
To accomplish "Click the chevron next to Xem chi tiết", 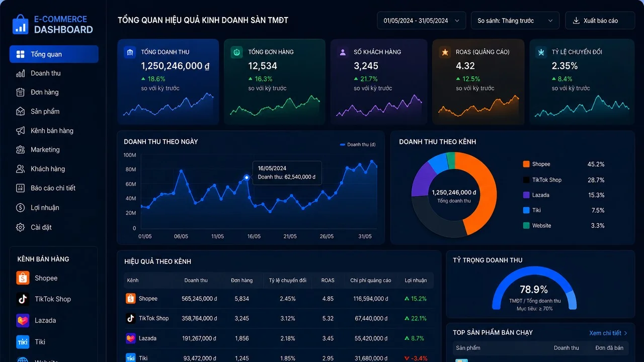I will [625, 333].
